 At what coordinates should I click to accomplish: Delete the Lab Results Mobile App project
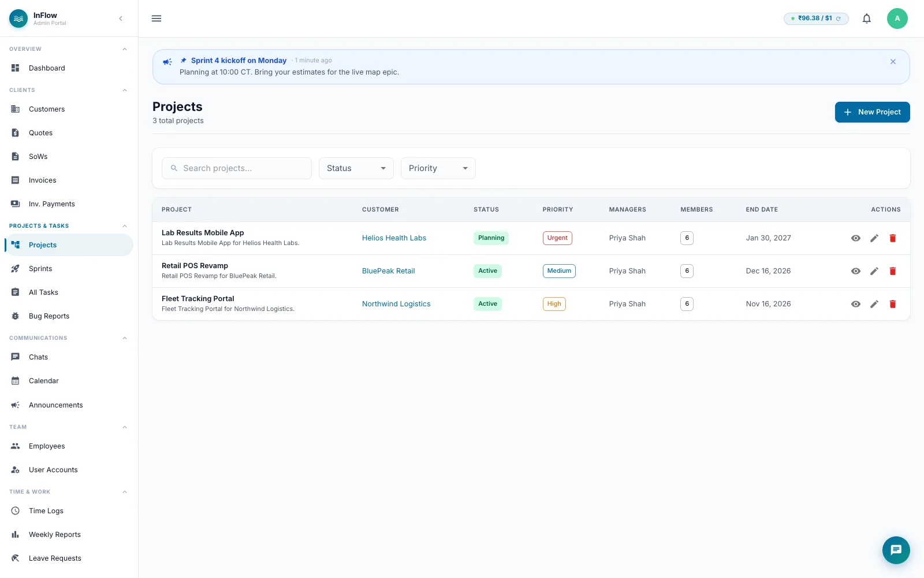[x=893, y=238]
